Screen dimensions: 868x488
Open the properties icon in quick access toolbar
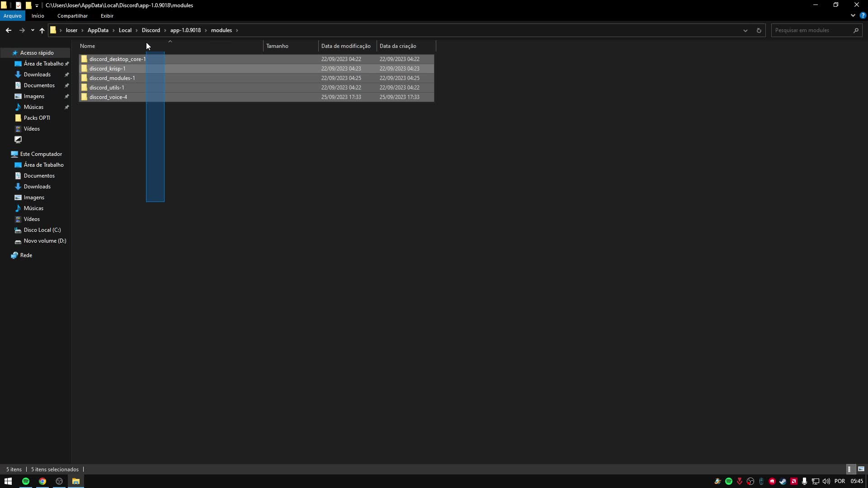pos(18,5)
